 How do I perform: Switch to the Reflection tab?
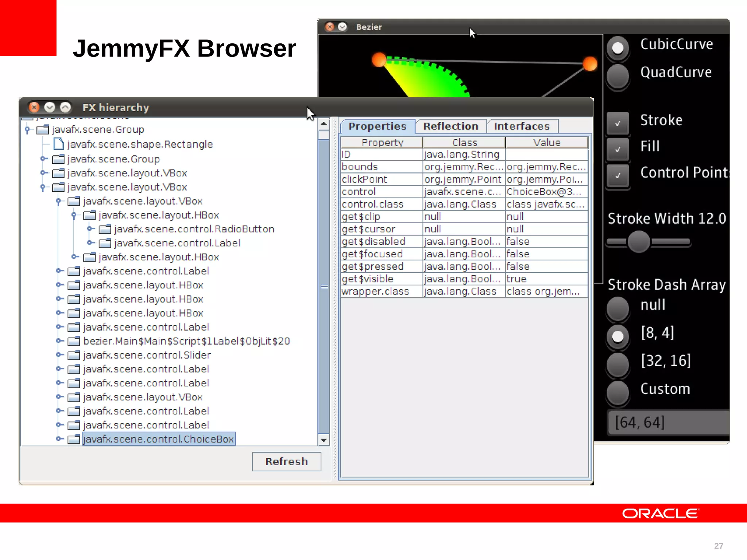coord(450,126)
